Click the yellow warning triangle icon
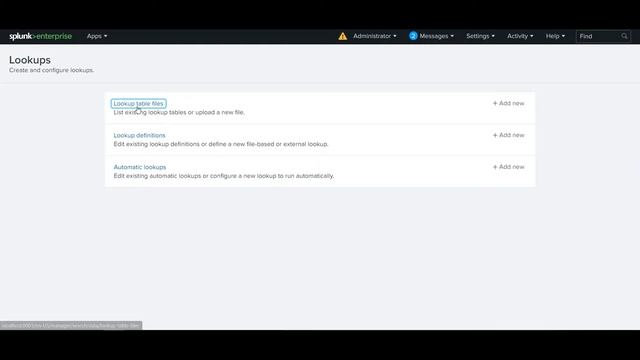The image size is (640, 360). click(x=342, y=36)
